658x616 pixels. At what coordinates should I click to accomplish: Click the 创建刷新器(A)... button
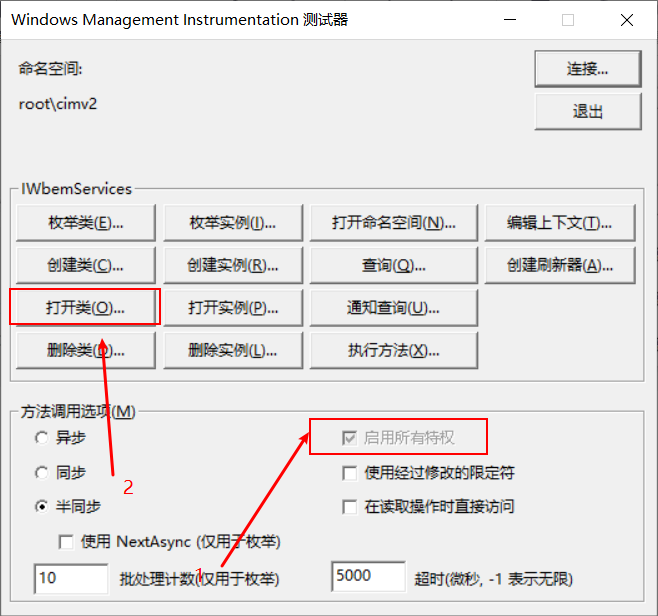click(560, 265)
